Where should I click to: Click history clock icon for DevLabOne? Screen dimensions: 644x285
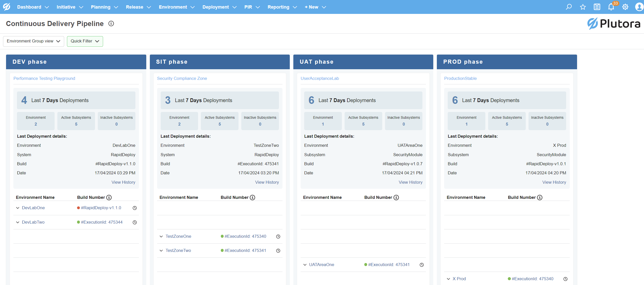click(x=135, y=208)
